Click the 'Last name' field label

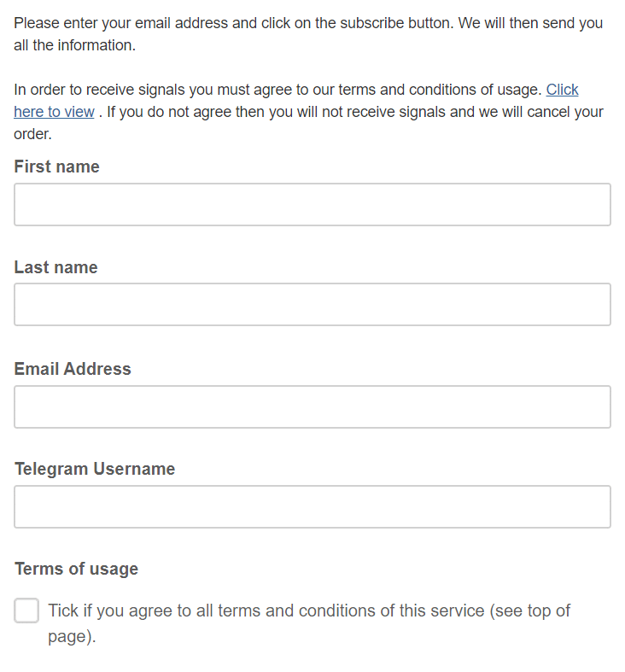click(x=55, y=267)
